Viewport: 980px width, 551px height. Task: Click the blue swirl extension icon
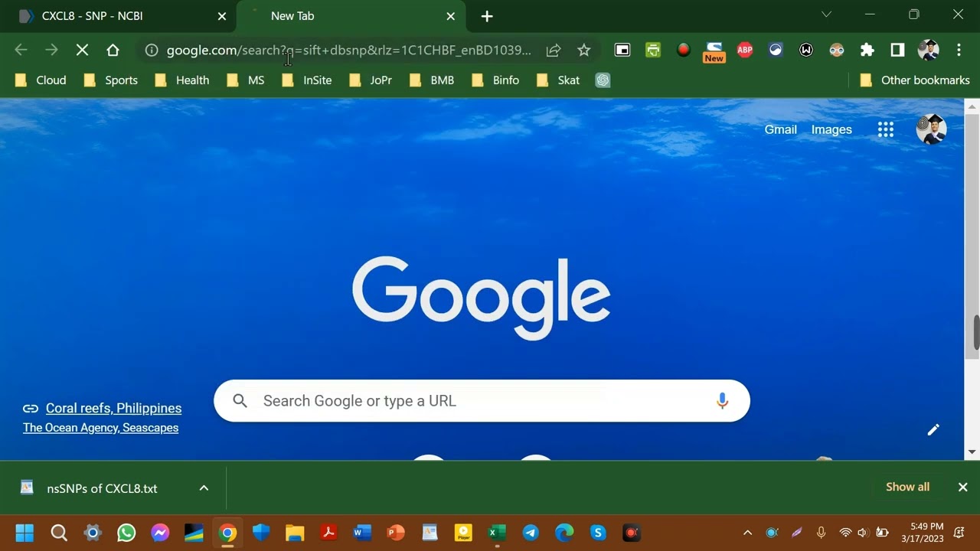[x=776, y=50]
